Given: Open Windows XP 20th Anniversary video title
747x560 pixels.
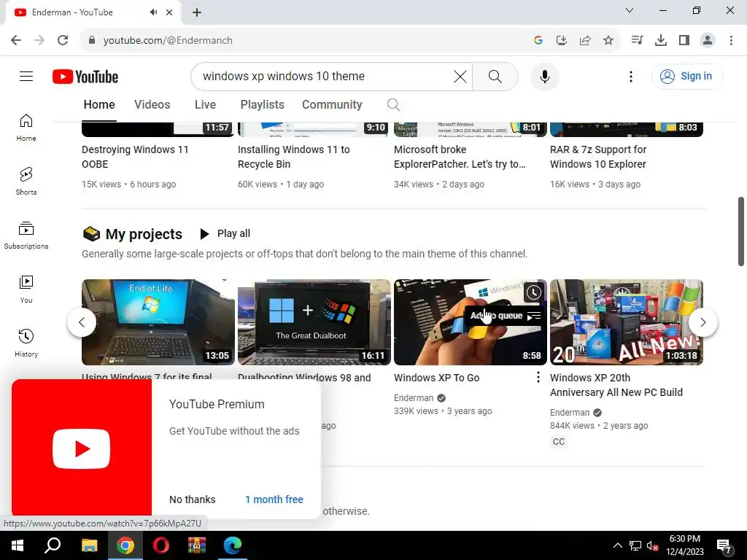Looking at the screenshot, I should (616, 385).
